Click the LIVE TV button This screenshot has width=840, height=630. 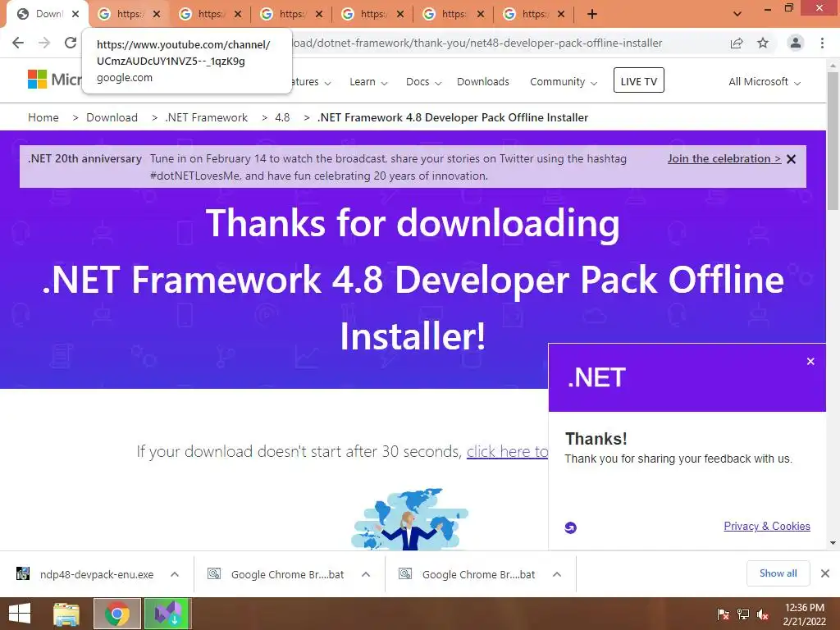[638, 80]
